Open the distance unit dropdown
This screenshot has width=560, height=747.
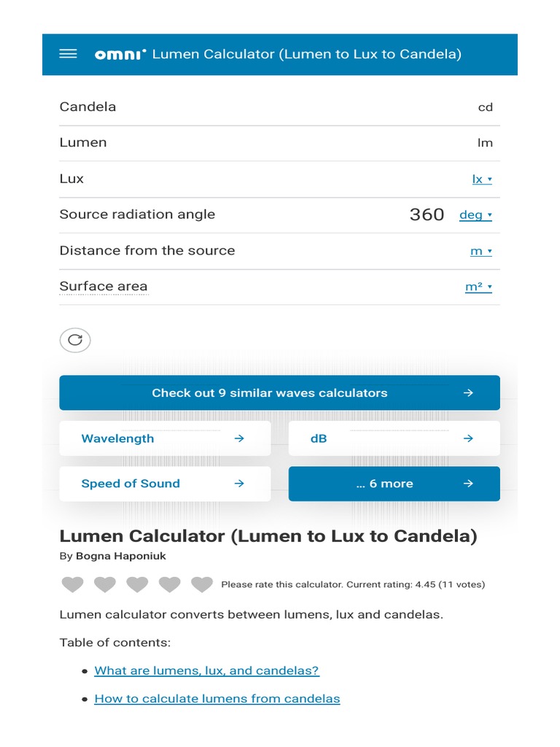pyautogui.click(x=481, y=251)
